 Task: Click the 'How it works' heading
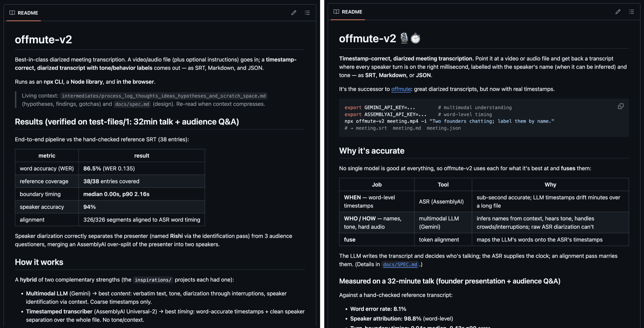(x=39, y=262)
